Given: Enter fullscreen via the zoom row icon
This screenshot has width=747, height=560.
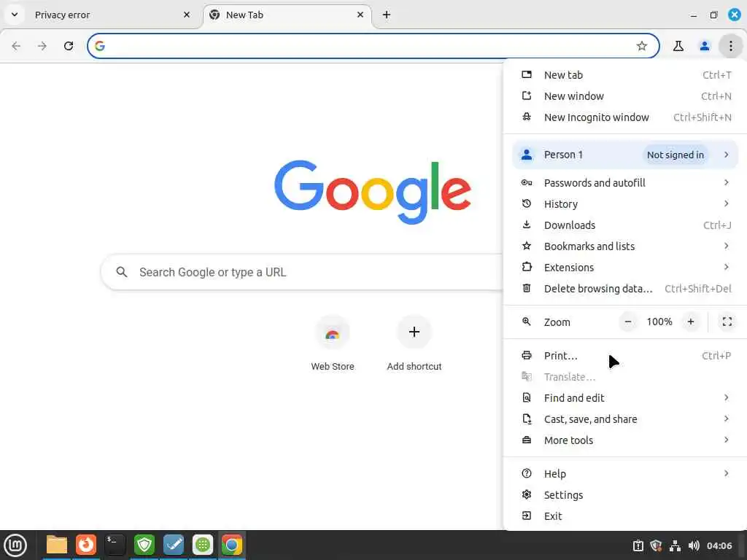Looking at the screenshot, I should point(727,322).
